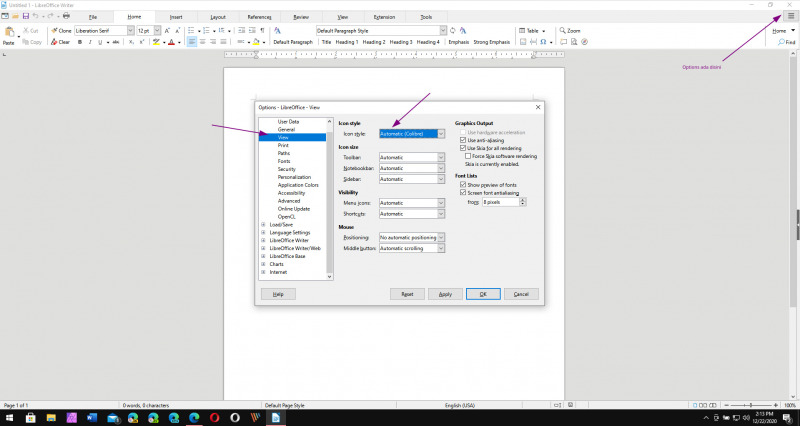Viewport: 800px width, 426px height.
Task: Click the Apply button
Action: (x=445, y=294)
